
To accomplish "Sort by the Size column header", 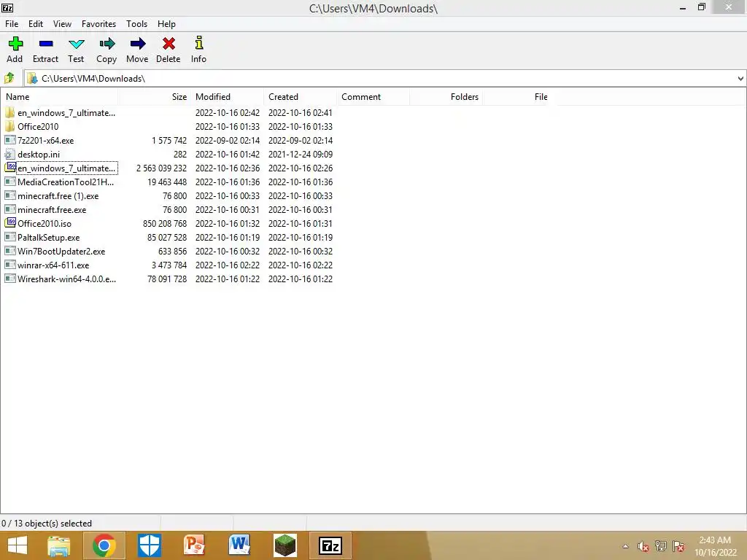I will pyautogui.click(x=155, y=97).
